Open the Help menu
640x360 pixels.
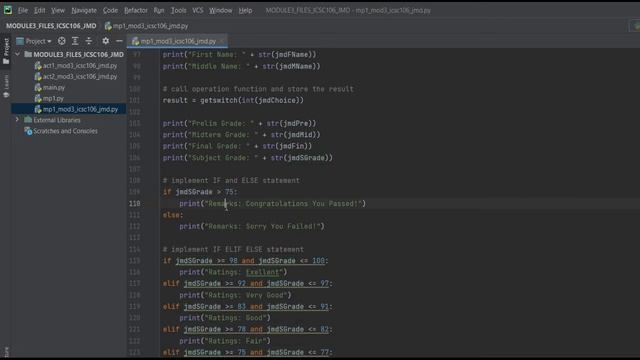245,10
